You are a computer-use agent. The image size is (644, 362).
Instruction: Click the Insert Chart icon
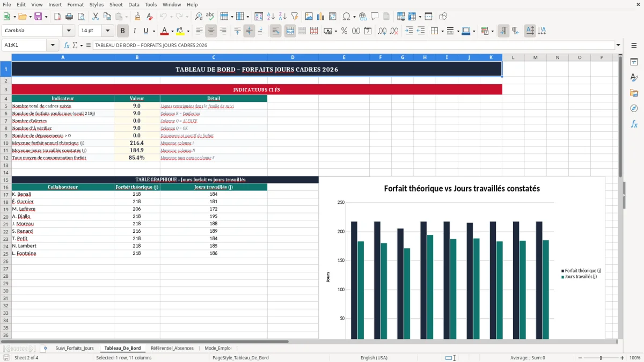(x=321, y=17)
